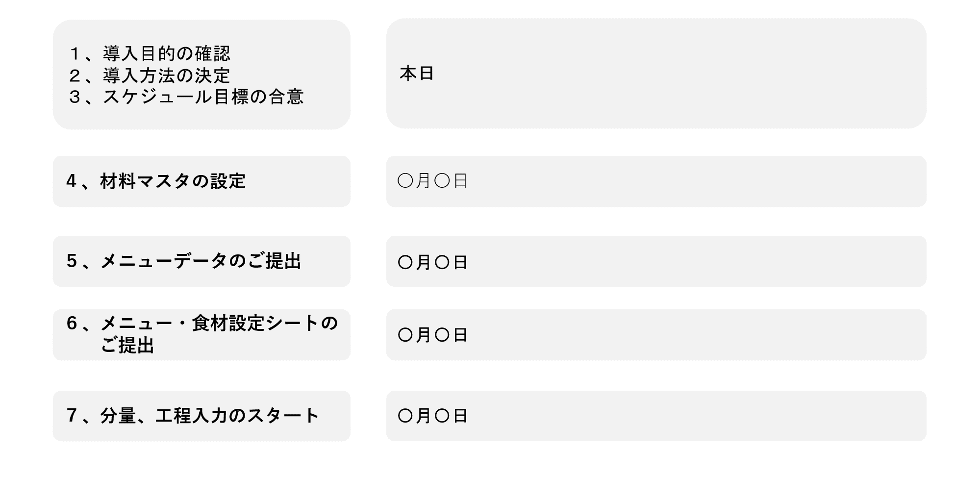This screenshot has width=980, height=500.
Task: Click the day circle in the 材料マスタ row
Action: click(442, 181)
